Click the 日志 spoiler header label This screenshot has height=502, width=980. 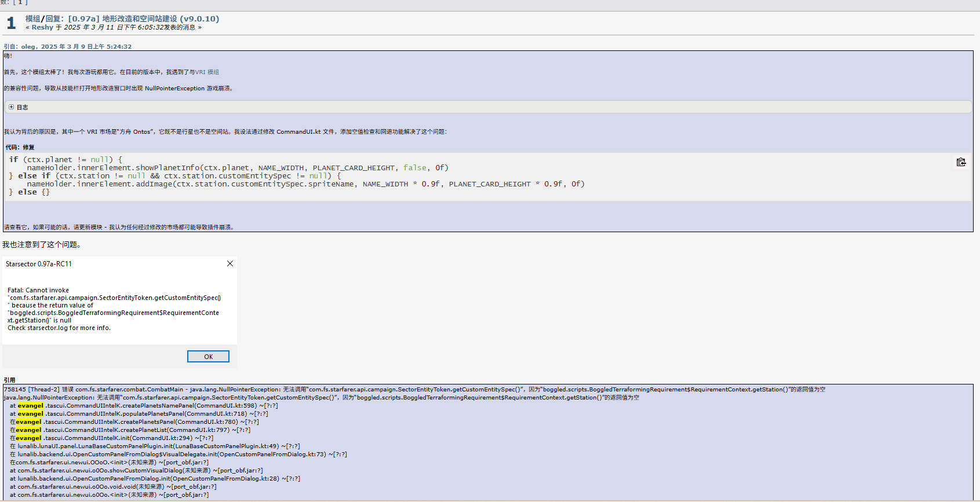[x=23, y=107]
